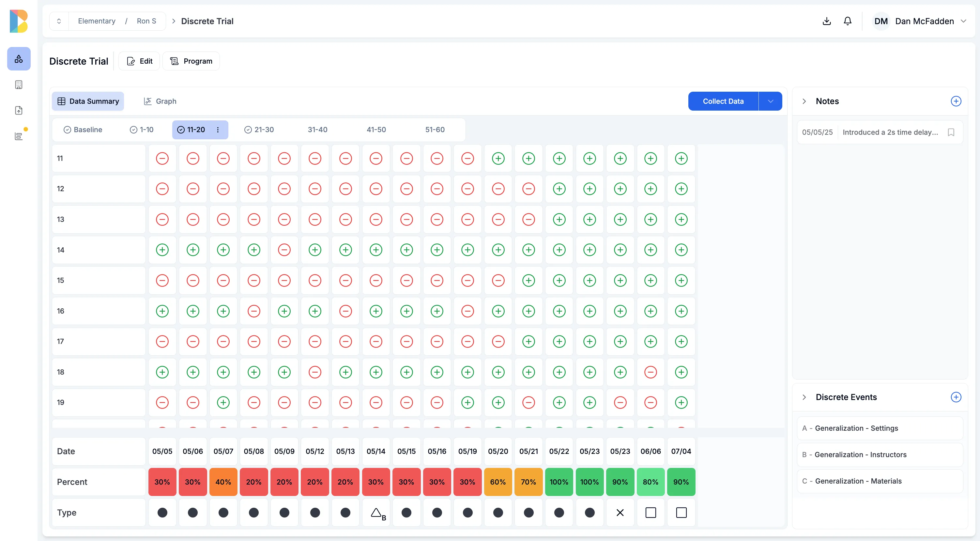
Task: Toggle trial 16 minus result for 05/08
Action: (x=254, y=311)
